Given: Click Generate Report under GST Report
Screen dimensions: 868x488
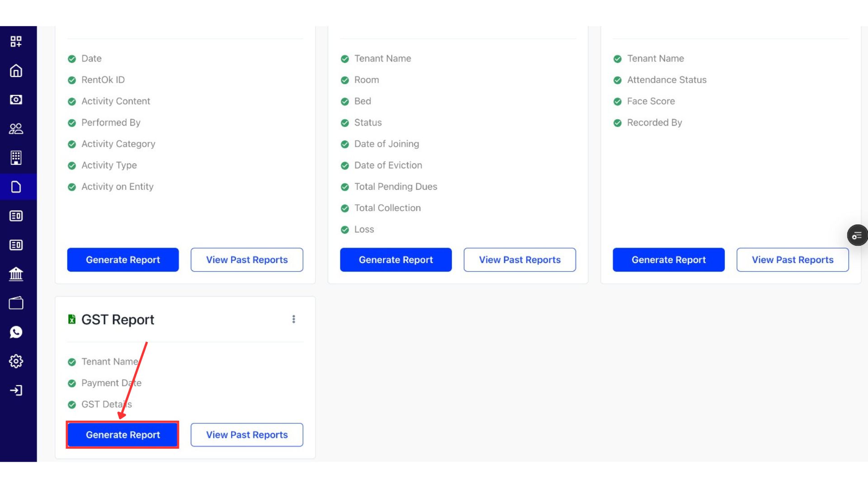Looking at the screenshot, I should 123,435.
